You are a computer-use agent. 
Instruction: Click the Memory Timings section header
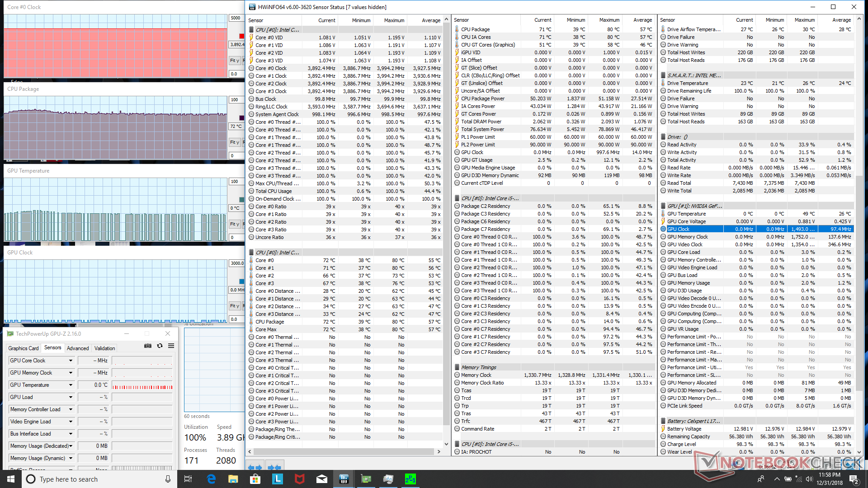pos(554,367)
